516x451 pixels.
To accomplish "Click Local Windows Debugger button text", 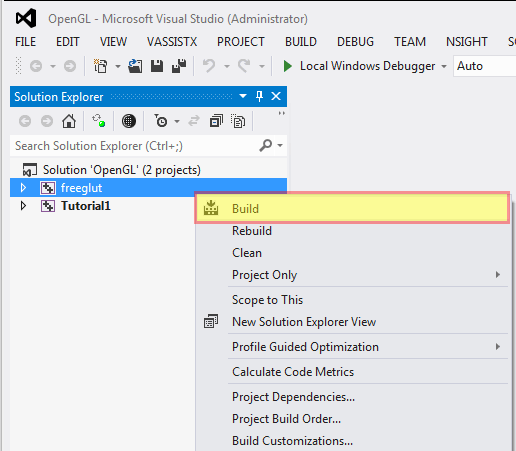I will pyautogui.click(x=367, y=66).
